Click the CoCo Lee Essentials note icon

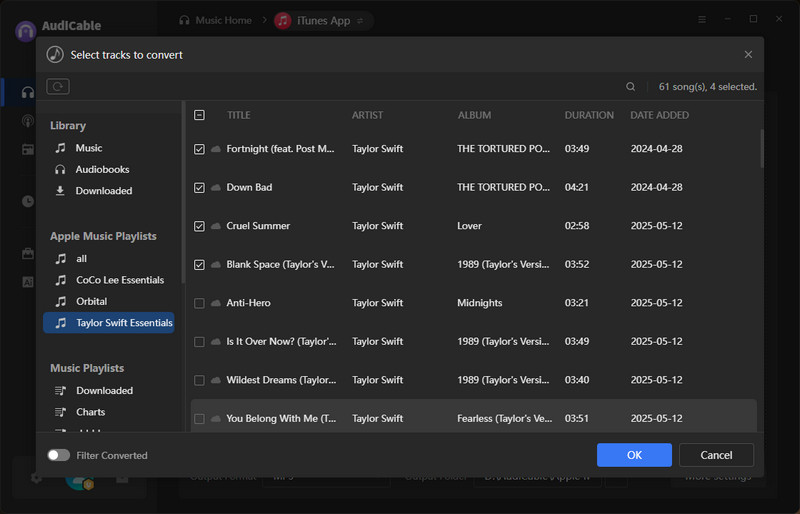pyautogui.click(x=61, y=280)
